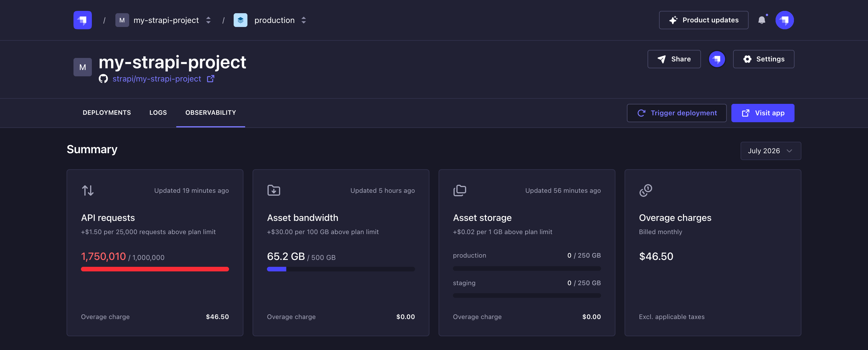
Task: Click the 'Billed monthly' text
Action: (660, 232)
